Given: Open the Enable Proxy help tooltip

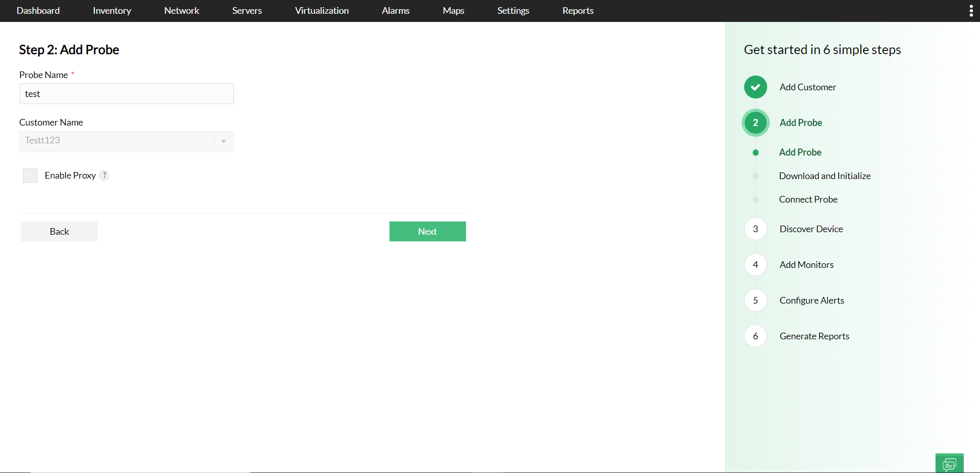Looking at the screenshot, I should pyautogui.click(x=105, y=175).
